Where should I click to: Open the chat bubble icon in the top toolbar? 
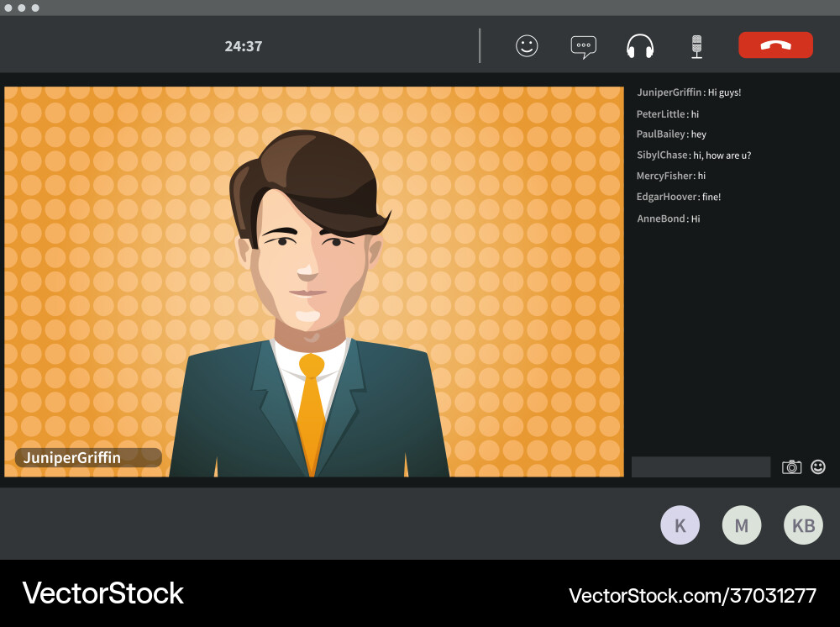coord(583,46)
